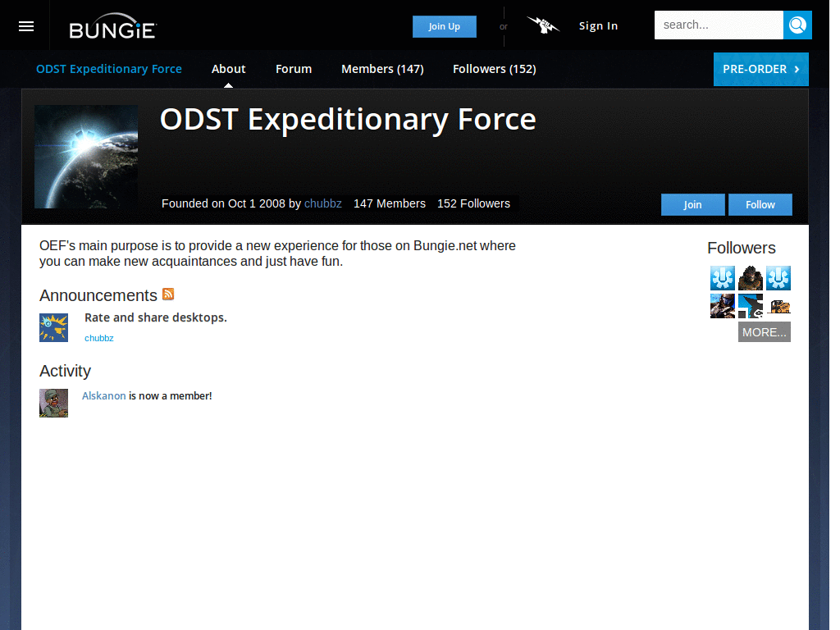This screenshot has width=840, height=630.
Task: Open the first follower avatar in the bottom row
Action: click(x=723, y=306)
